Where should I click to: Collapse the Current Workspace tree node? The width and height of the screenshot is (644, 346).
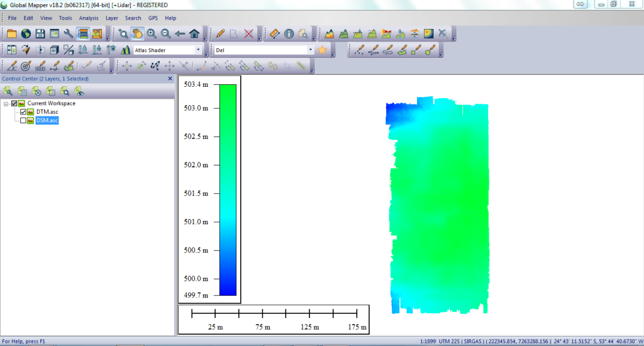point(6,103)
